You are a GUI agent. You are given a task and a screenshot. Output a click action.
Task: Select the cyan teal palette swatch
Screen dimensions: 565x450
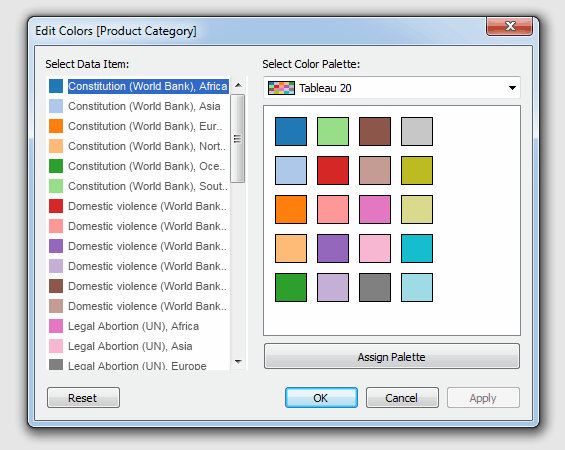coord(417,249)
